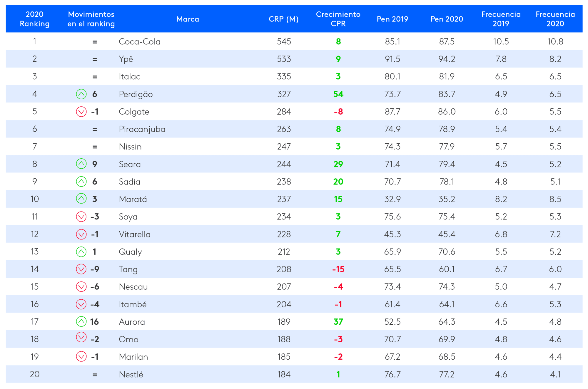Viewport: 588px width, 389px height.
Task: Click the red down arrow in Omo's row
Action: 81,337
